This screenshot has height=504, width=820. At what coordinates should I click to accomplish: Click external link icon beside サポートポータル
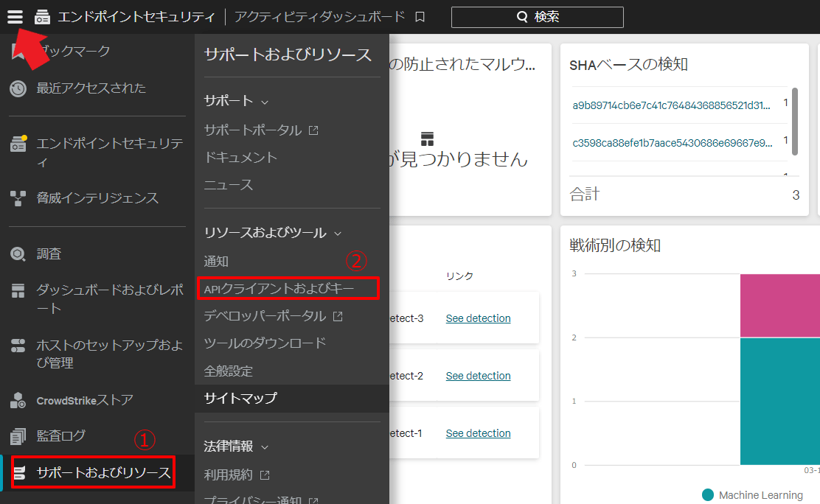coord(313,130)
